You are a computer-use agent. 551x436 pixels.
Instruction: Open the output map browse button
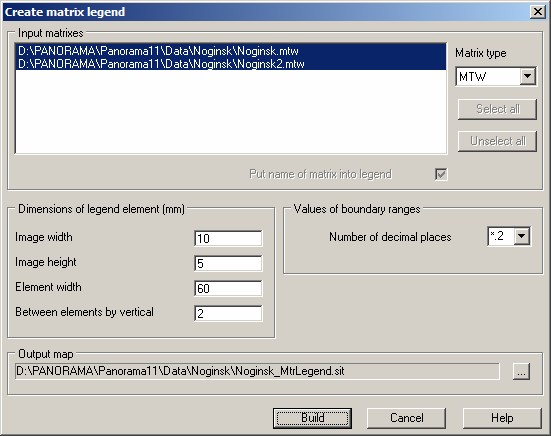coord(521,371)
